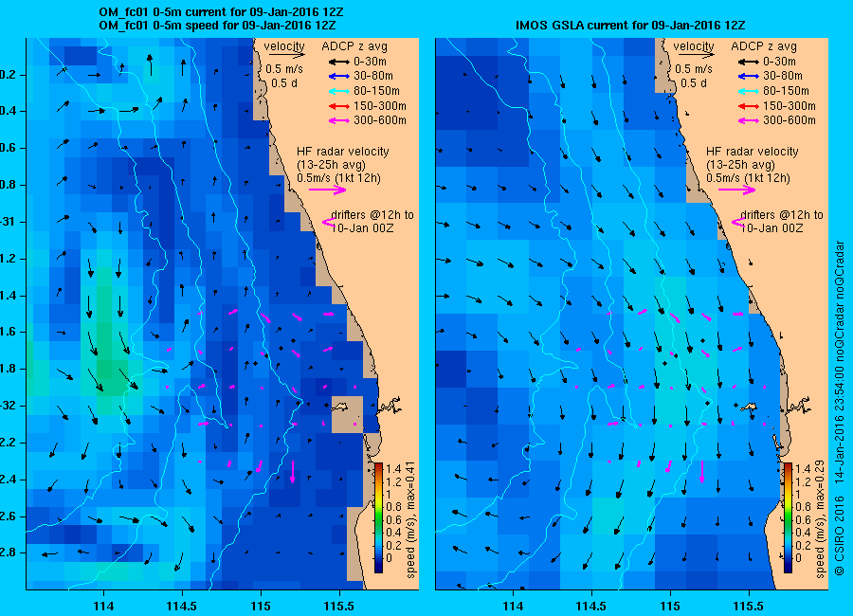
Task: Select the 'OM_fc01 0-5m current' title line
Action: (221, 11)
